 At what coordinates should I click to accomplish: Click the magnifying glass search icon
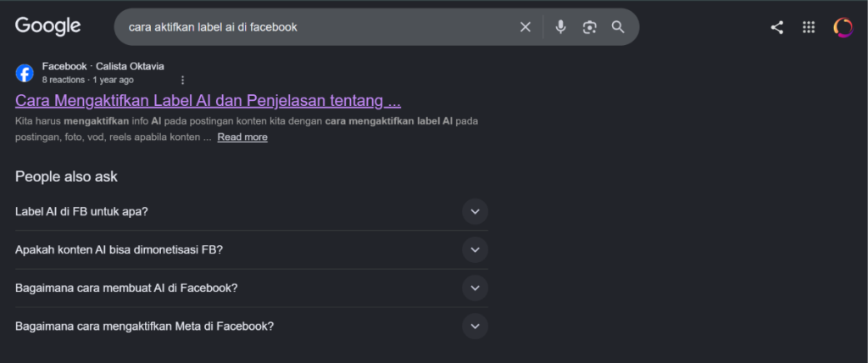point(618,26)
